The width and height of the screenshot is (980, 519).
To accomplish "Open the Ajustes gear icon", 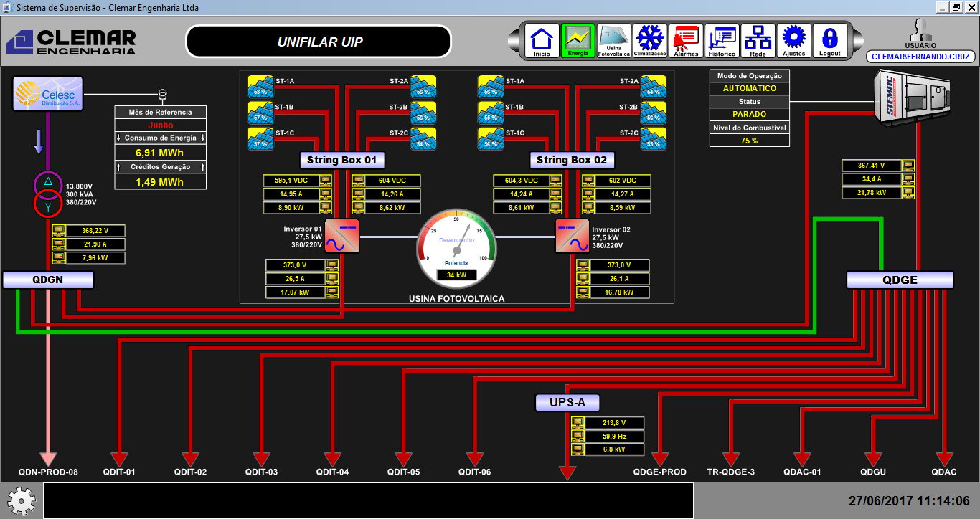I will (793, 41).
